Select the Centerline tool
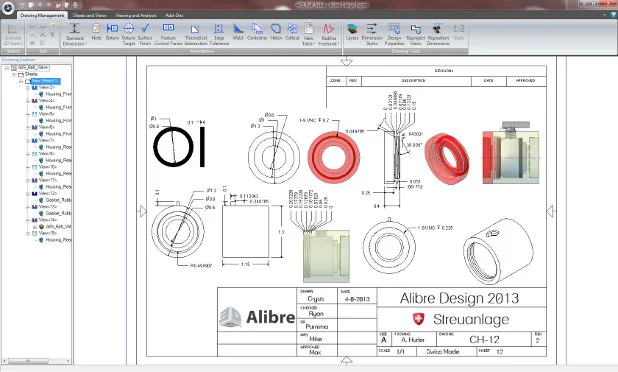This screenshot has height=372, width=618. (x=257, y=32)
